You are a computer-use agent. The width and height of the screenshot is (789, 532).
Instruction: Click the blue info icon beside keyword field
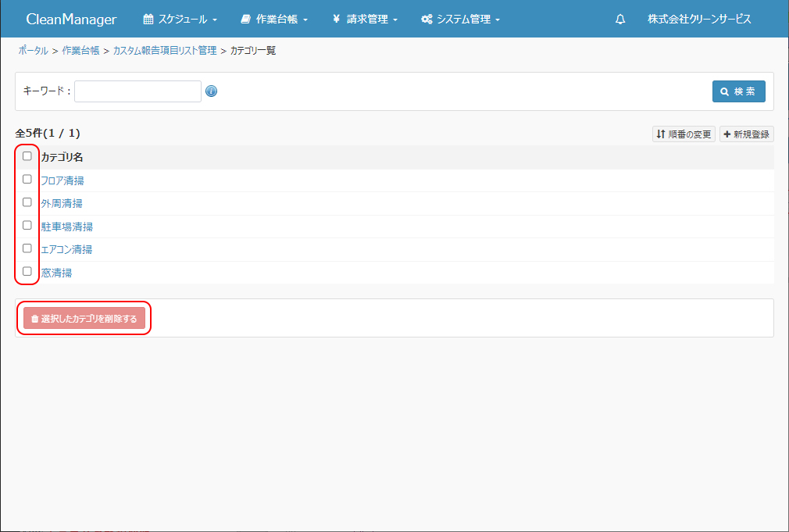coord(211,91)
